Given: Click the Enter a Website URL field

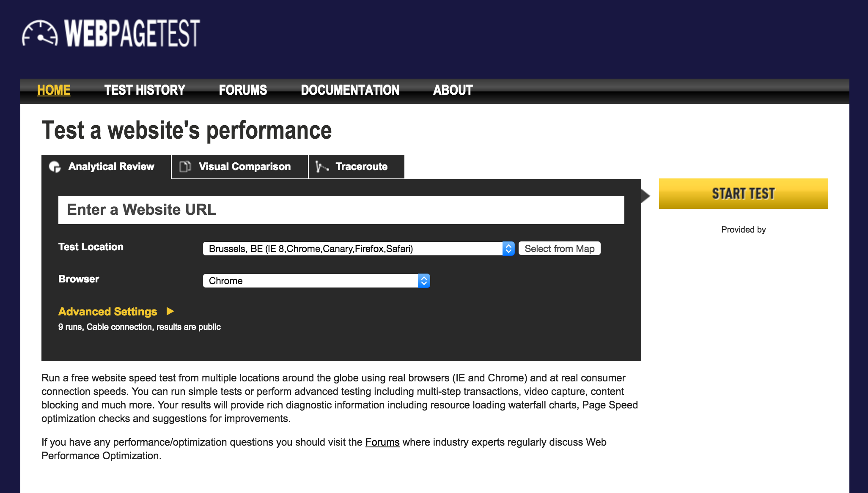Looking at the screenshot, I should [x=341, y=210].
